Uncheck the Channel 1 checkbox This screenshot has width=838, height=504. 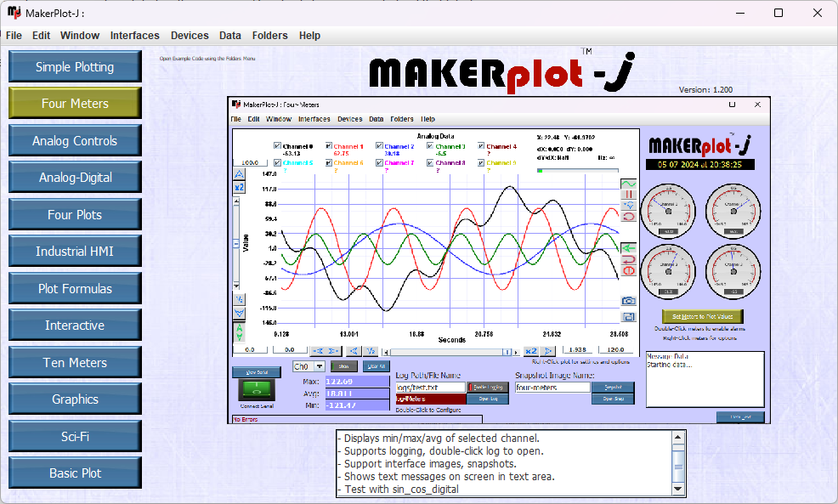329,146
